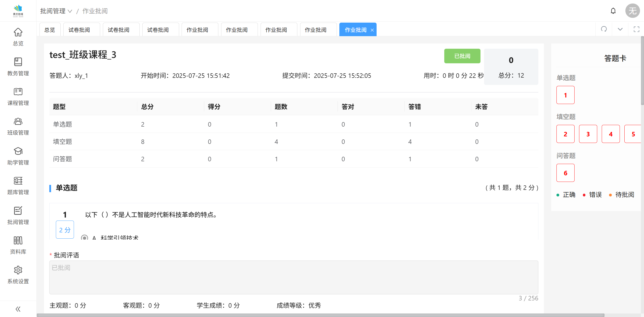The height and width of the screenshot is (317, 644).
Task: Click the notification bell icon
Action: pos(613,11)
